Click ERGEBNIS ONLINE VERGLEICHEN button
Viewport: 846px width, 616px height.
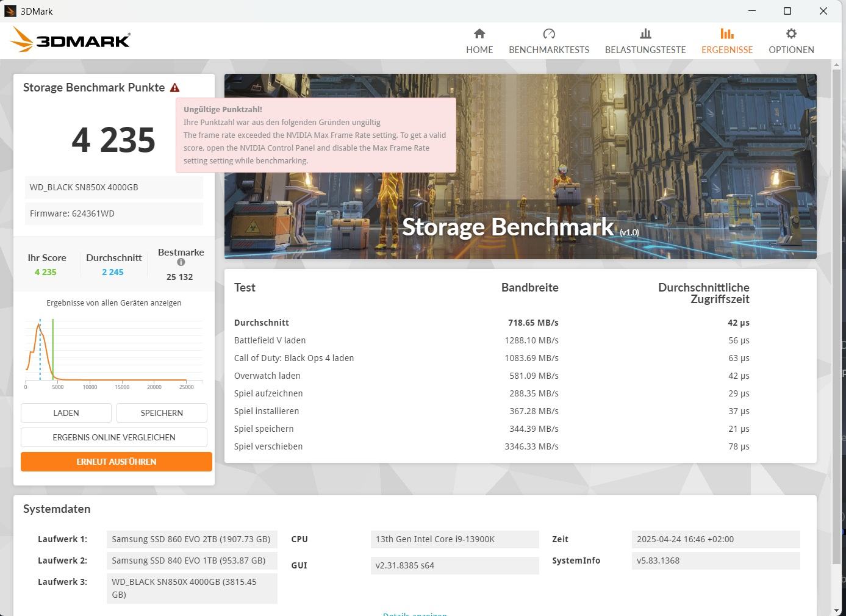pos(114,437)
